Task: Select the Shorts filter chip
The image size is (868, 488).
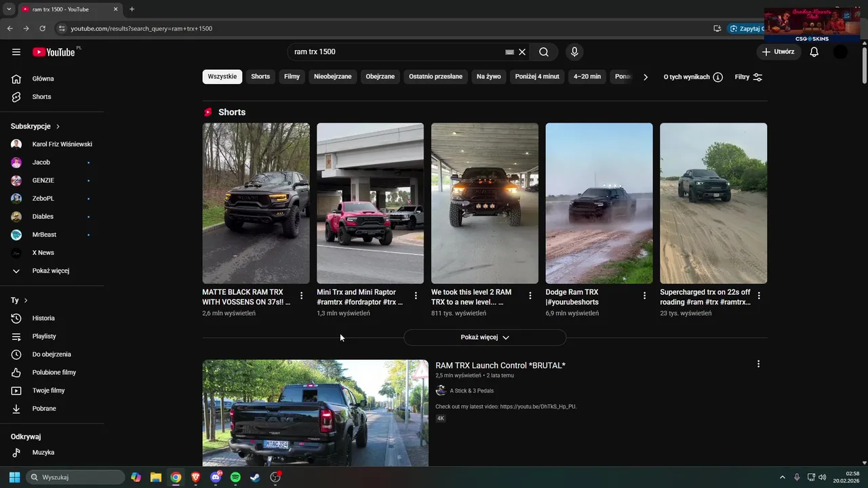Action: [260, 77]
